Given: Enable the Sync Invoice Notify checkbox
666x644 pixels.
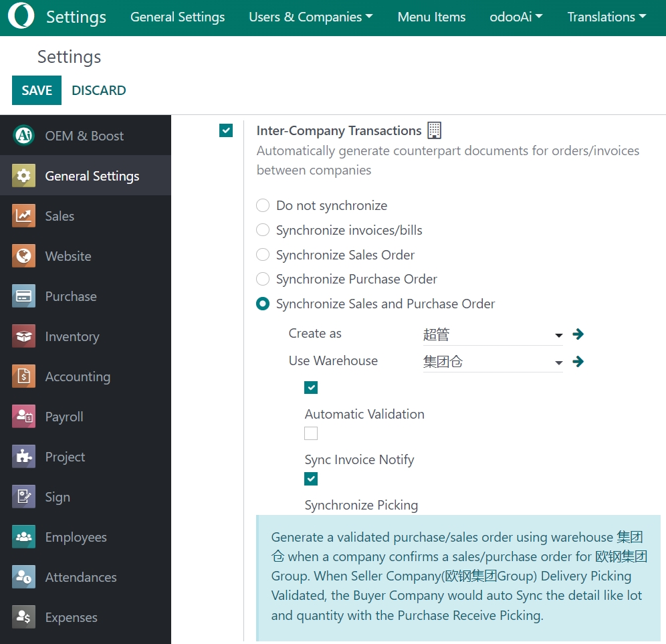Looking at the screenshot, I should pos(311,433).
